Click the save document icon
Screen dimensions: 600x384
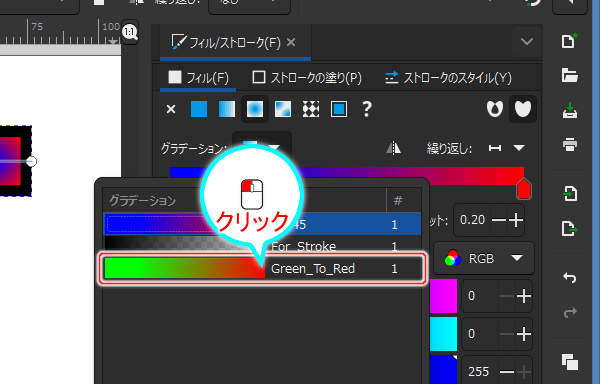click(570, 110)
